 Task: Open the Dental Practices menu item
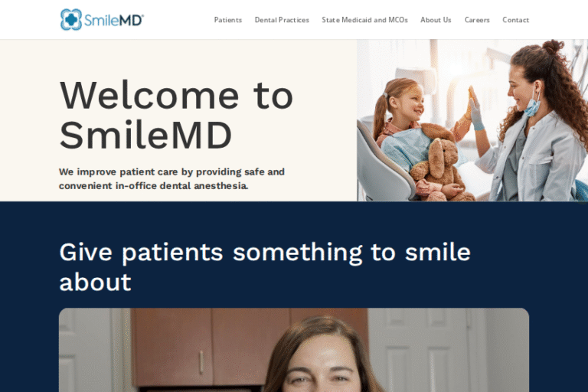click(282, 20)
